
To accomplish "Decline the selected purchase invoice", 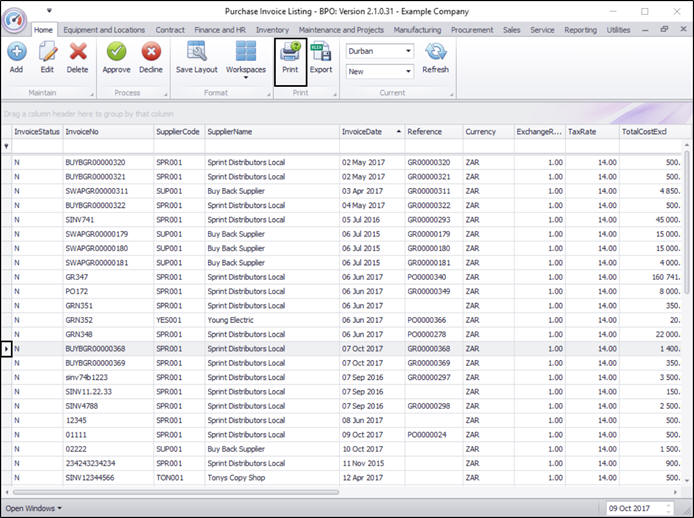I will (x=151, y=56).
